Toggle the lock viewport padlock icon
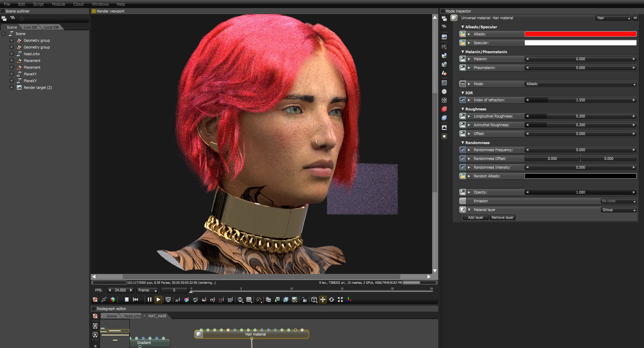644x348 pixels. (x=304, y=300)
